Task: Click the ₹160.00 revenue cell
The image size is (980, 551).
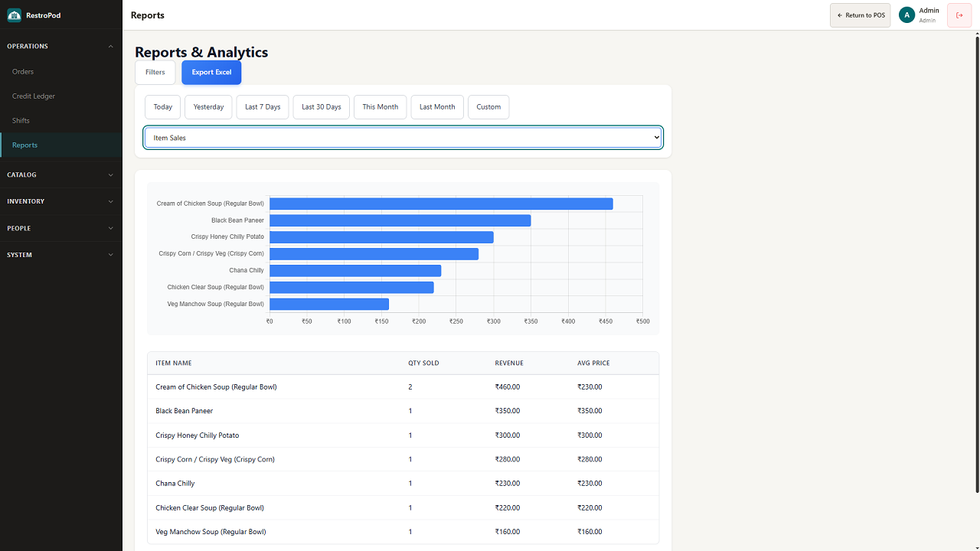Action: pyautogui.click(x=508, y=532)
